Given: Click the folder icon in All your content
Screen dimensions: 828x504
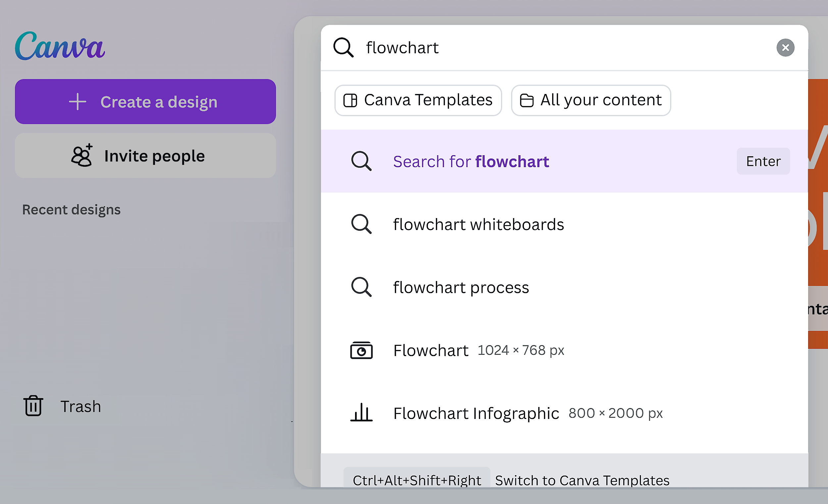Looking at the screenshot, I should pos(527,100).
